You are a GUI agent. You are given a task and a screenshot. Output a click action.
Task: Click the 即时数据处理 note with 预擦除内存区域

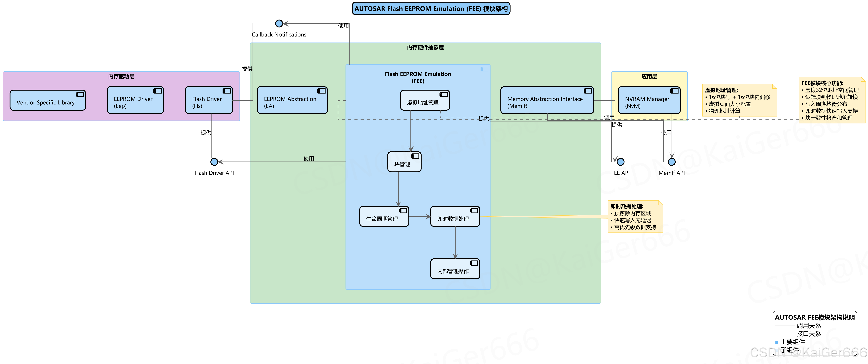click(x=635, y=217)
